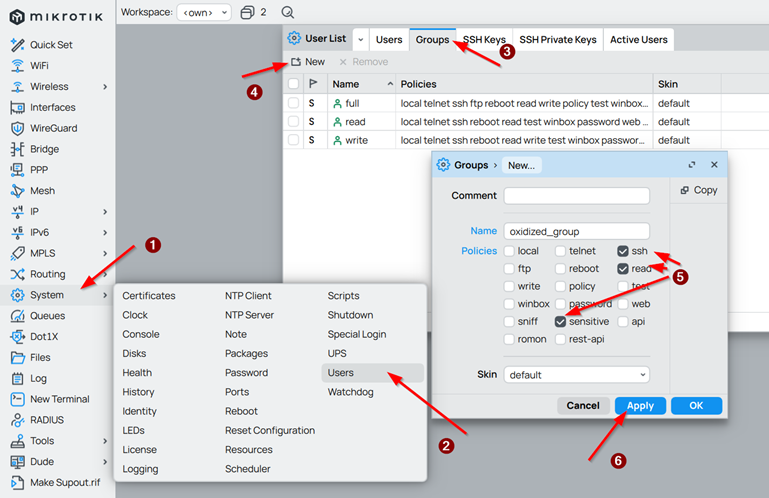Enable the write policy checkbox
This screenshot has width=769, height=498.
(x=509, y=287)
